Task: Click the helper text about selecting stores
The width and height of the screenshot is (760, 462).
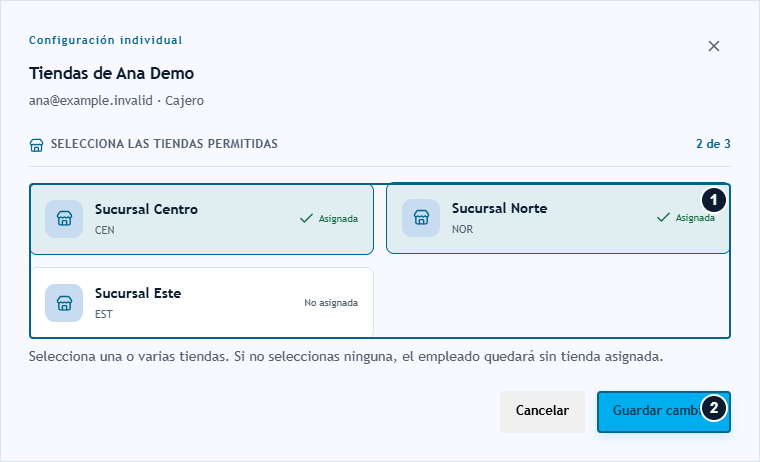Action: (346, 357)
